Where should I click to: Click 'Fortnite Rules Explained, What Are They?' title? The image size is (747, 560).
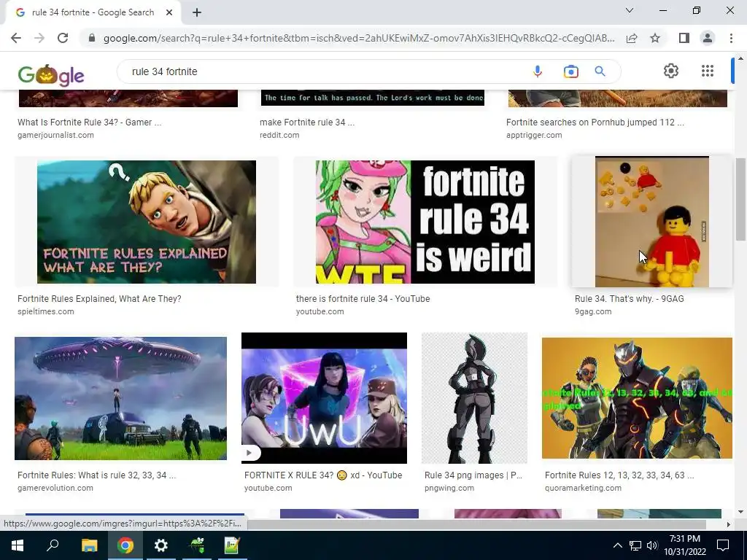(99, 299)
